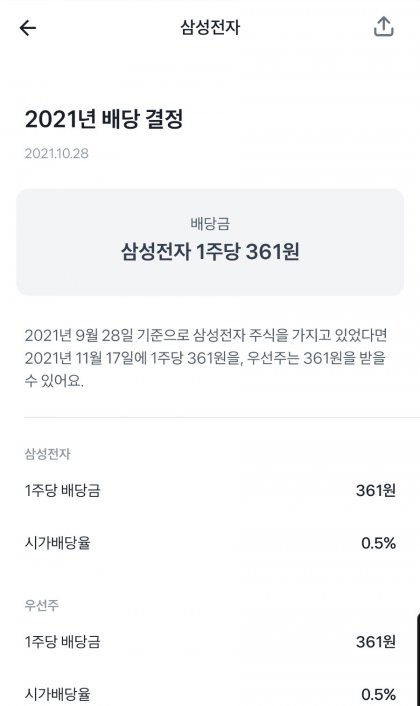Select 361원 value in 우선주 section
Viewport: 420px width, 706px height.
click(375, 641)
